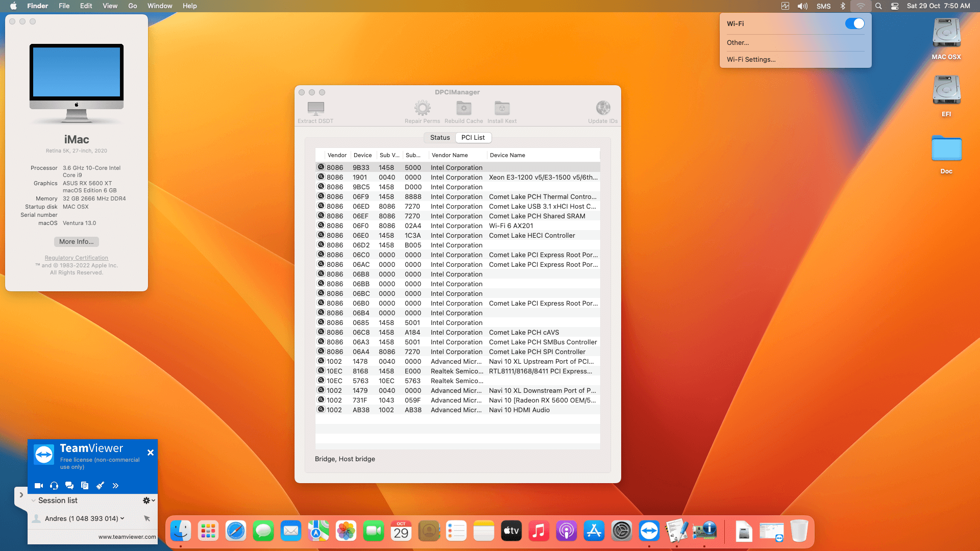Switch to the Status tab
The height and width of the screenshot is (551, 980).
(x=440, y=137)
